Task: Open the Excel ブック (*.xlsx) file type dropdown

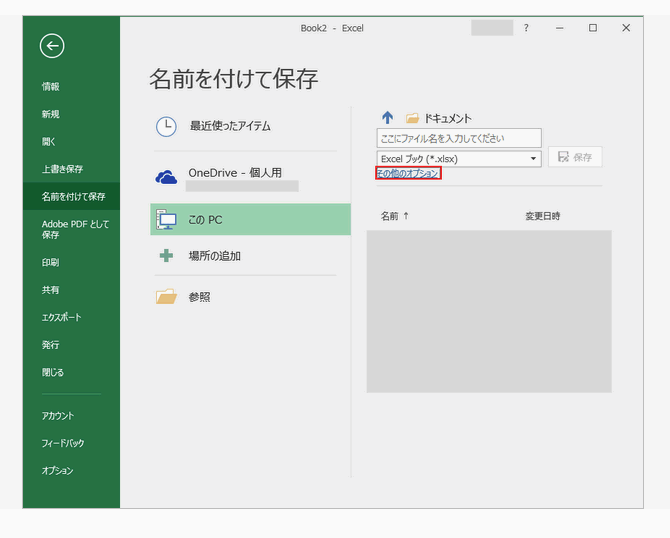Action: coord(459,159)
